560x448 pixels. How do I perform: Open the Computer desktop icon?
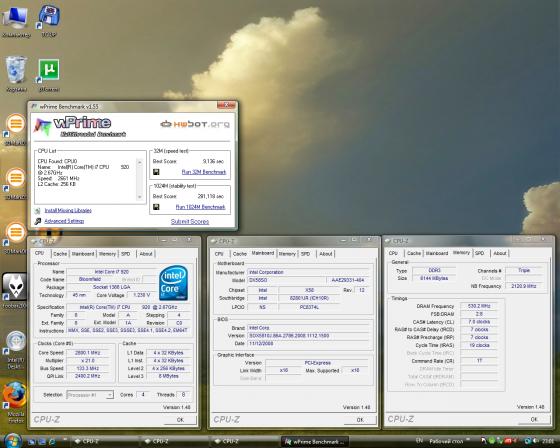tap(16, 20)
